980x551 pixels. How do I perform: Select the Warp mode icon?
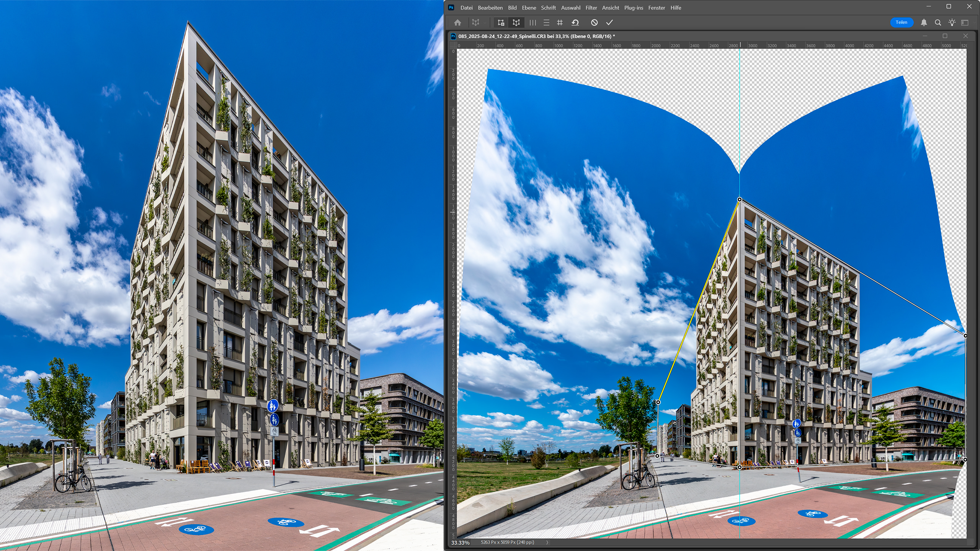click(x=516, y=23)
